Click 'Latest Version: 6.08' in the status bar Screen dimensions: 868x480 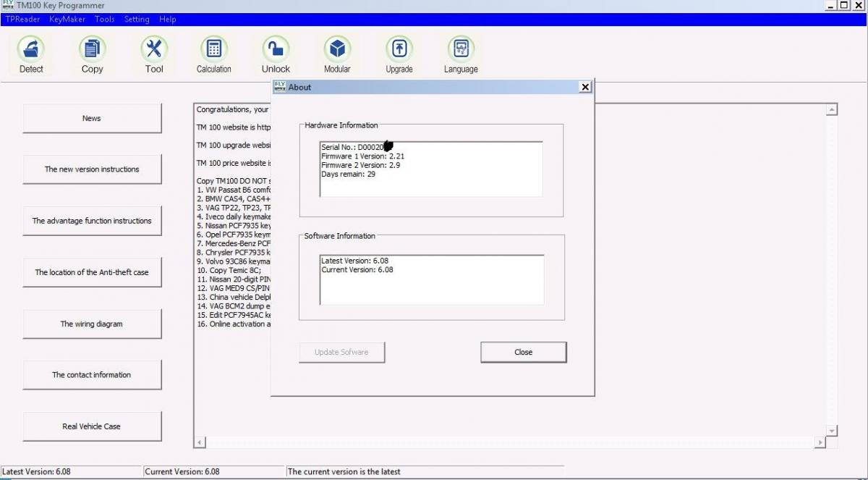[36, 472]
